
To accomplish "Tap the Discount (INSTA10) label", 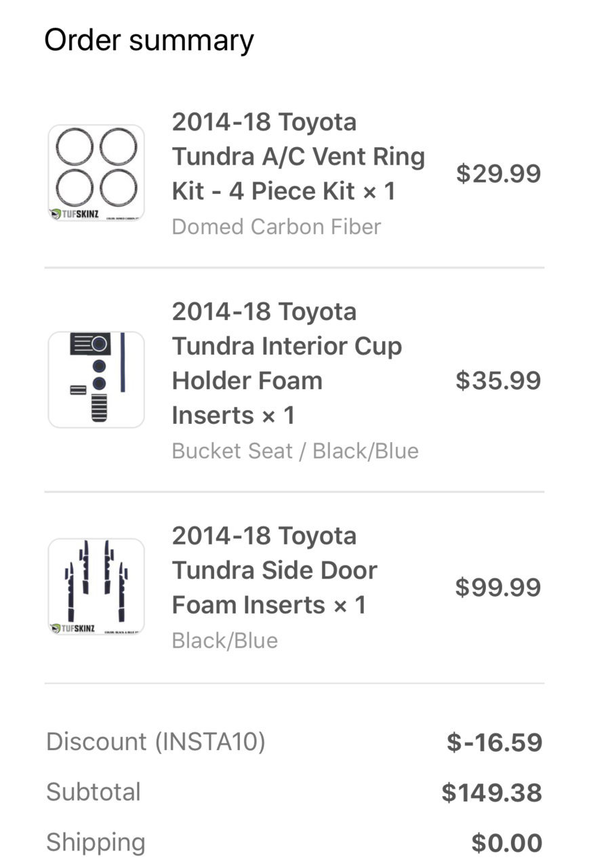I will click(156, 742).
